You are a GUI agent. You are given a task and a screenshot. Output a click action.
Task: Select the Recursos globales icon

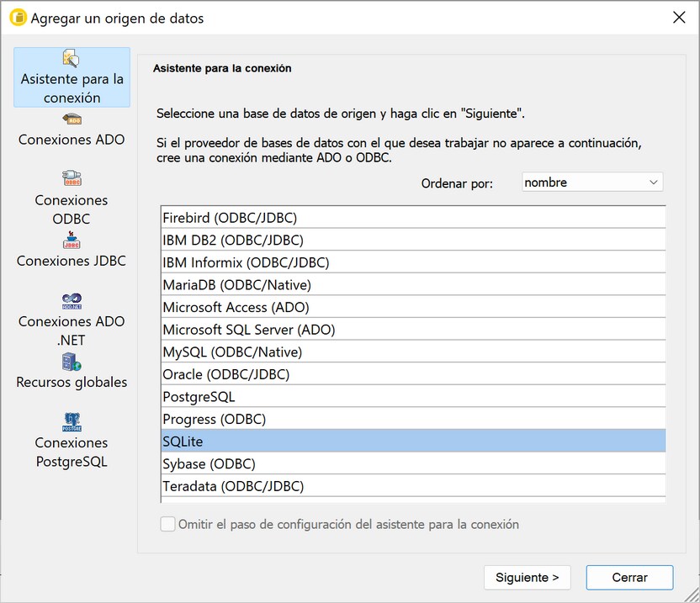(x=72, y=362)
